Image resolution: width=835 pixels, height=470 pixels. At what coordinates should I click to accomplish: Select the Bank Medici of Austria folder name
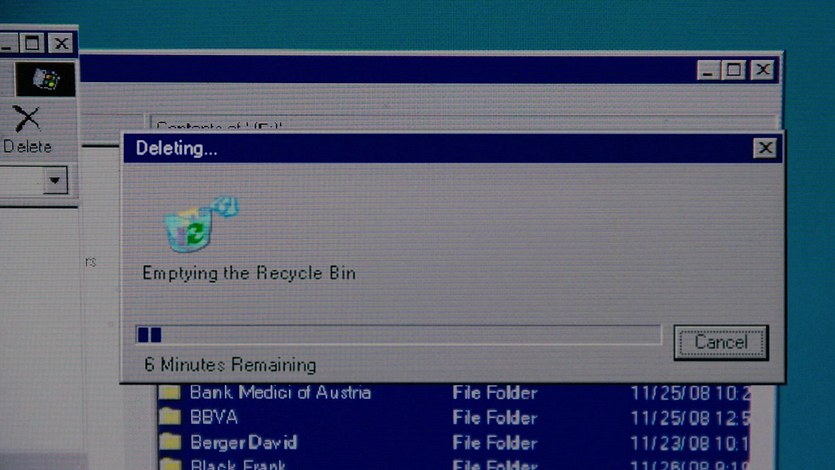280,392
